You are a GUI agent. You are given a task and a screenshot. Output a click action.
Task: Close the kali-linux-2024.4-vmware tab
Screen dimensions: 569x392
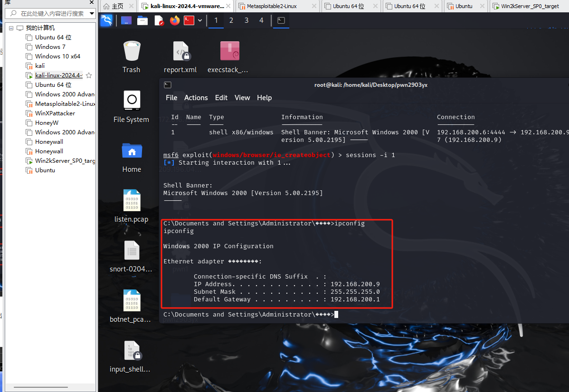tap(228, 6)
